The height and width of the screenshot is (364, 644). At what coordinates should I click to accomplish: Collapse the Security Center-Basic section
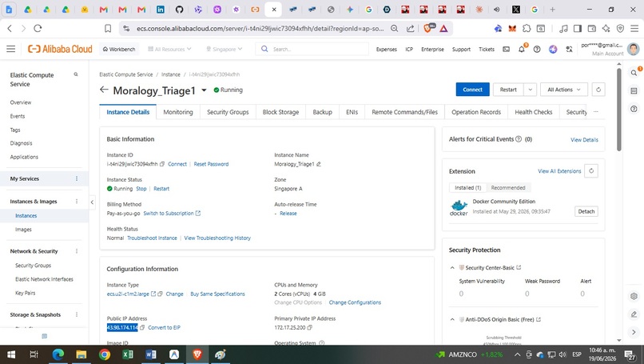pyautogui.click(x=452, y=268)
